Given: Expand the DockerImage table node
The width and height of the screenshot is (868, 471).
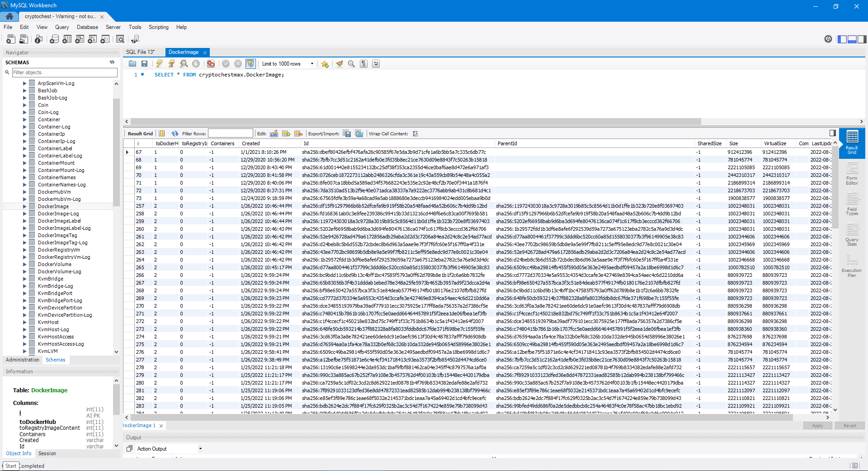Looking at the screenshot, I should point(25,206).
